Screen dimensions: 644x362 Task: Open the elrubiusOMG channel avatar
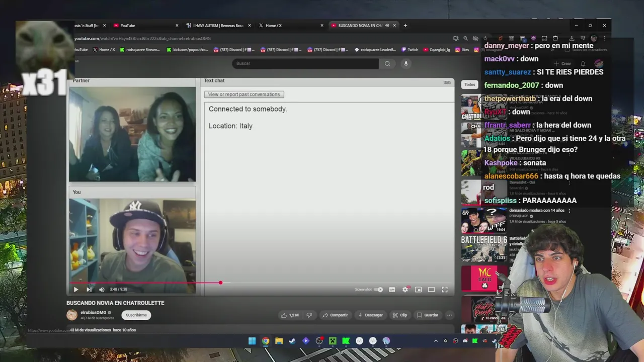coord(72,315)
